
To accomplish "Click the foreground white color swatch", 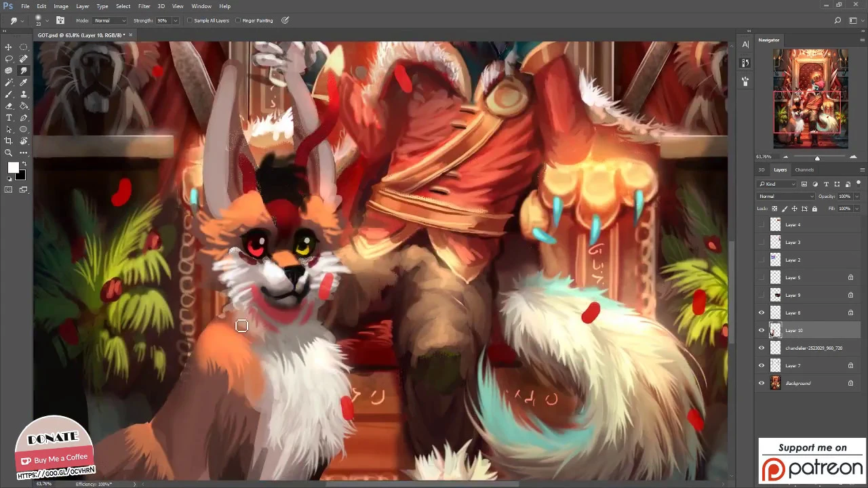I will [13, 168].
